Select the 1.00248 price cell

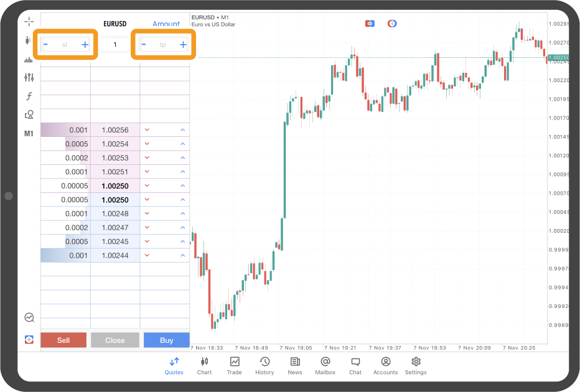(x=115, y=214)
